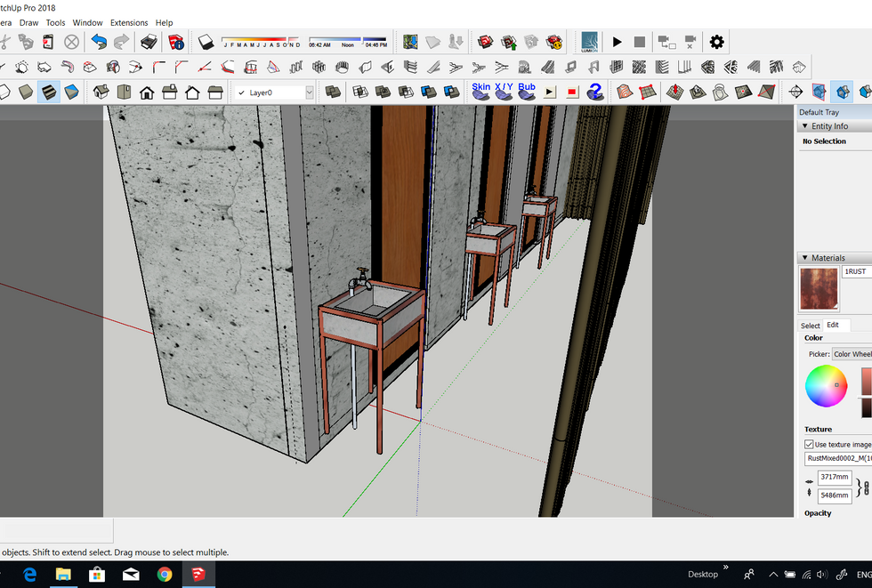
Task: Click the Bub bubble tool icon
Action: tap(527, 92)
